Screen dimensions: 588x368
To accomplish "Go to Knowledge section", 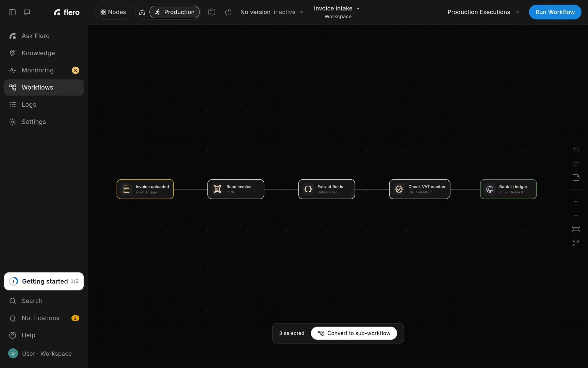I will (x=44, y=53).
